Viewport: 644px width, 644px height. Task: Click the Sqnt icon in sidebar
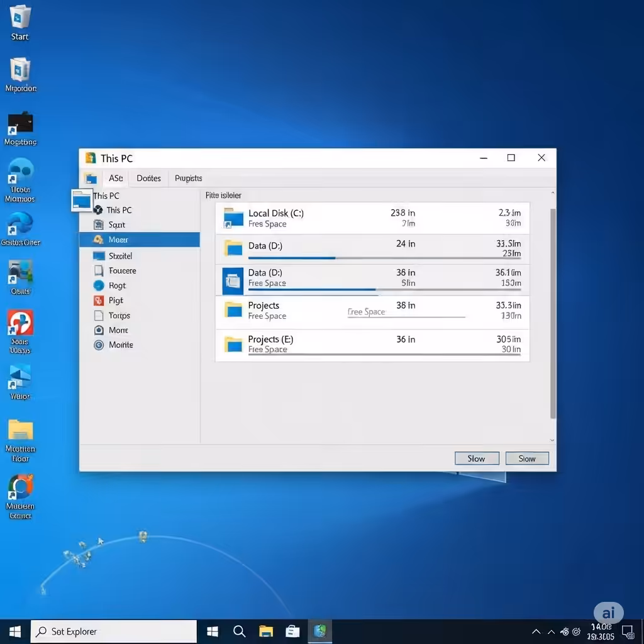(x=99, y=225)
